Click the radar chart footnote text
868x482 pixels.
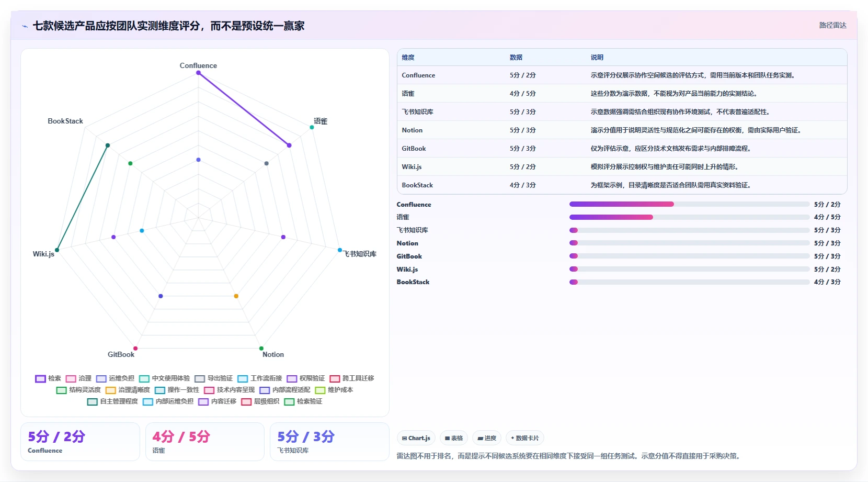[x=568, y=456]
